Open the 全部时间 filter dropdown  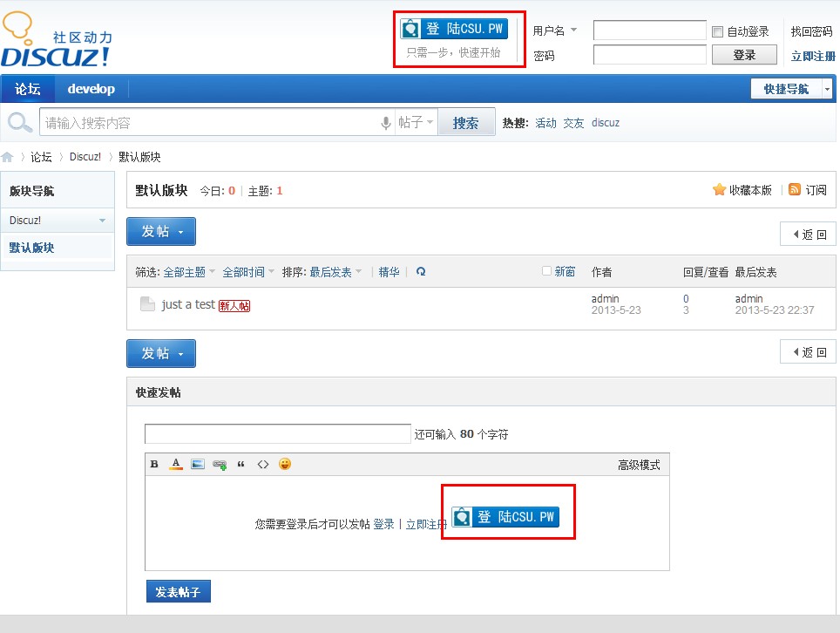point(248,272)
